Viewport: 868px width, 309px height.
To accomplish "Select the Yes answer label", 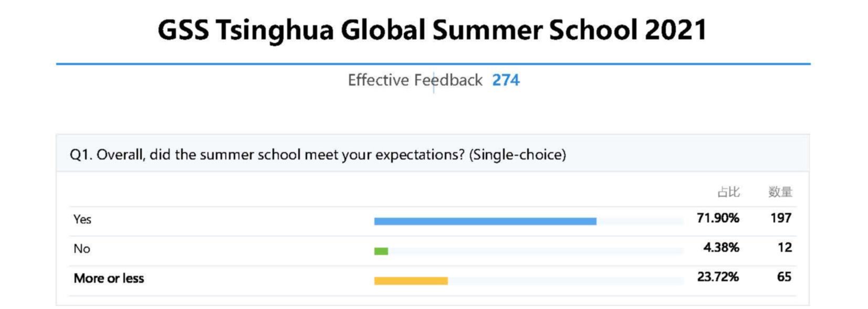I will tap(82, 219).
